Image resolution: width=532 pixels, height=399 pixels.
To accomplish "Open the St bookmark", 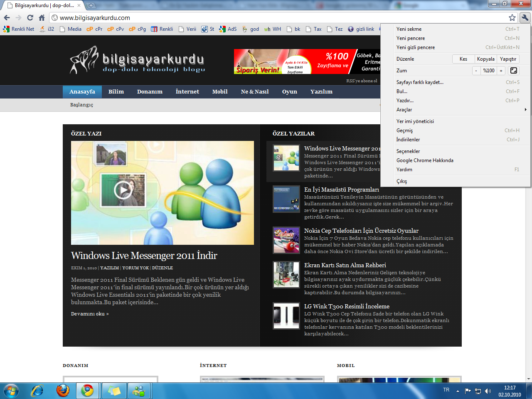I will 208,29.
